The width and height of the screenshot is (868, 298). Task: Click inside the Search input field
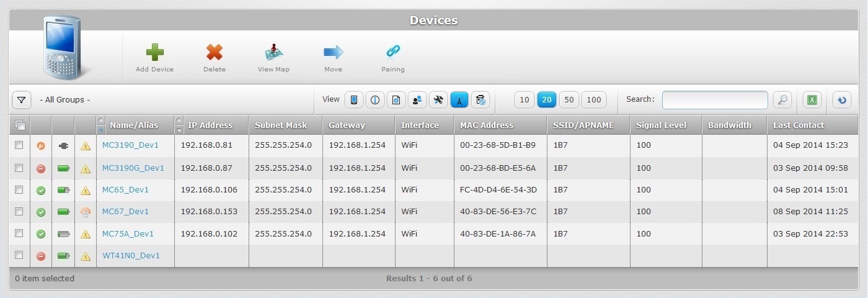tap(715, 100)
